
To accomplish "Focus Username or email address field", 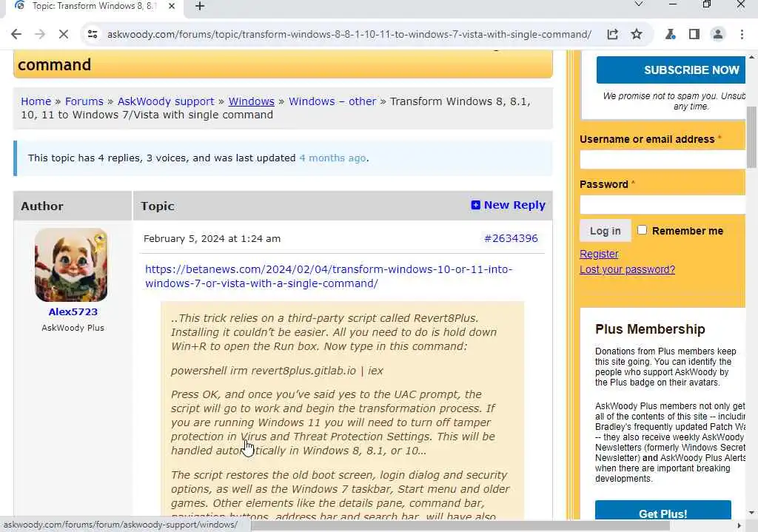I will coord(663,160).
